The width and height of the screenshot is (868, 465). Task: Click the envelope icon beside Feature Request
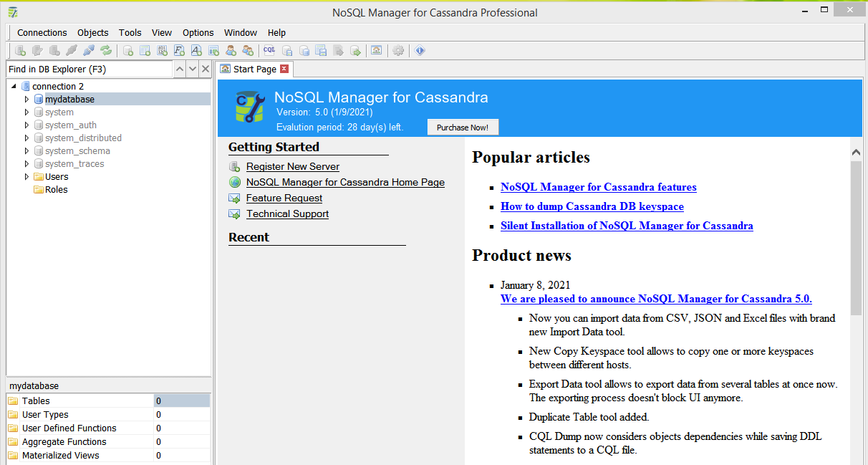click(234, 198)
